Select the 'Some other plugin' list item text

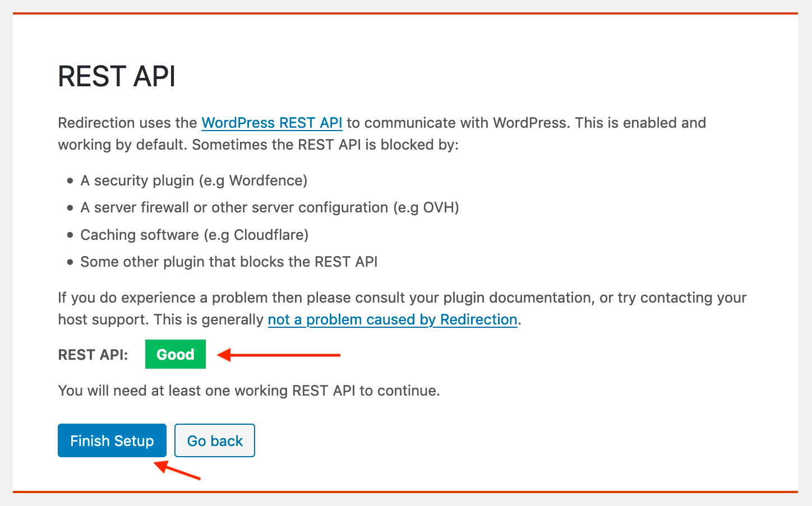tap(229, 262)
